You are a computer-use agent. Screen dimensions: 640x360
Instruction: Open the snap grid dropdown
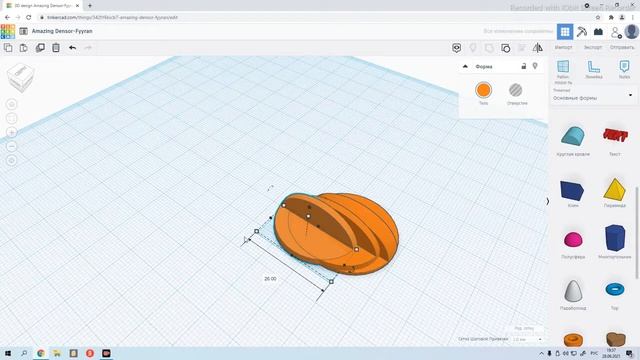[x=527, y=339]
